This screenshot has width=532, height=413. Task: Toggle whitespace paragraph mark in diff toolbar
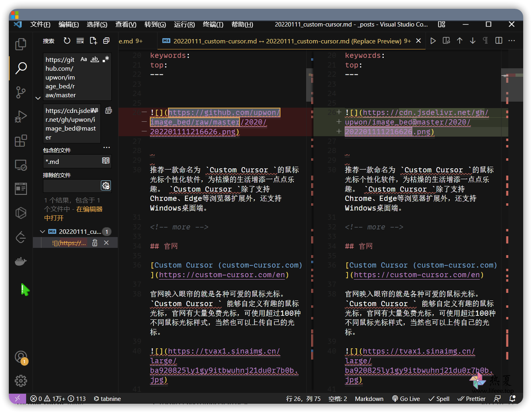tap(485, 41)
